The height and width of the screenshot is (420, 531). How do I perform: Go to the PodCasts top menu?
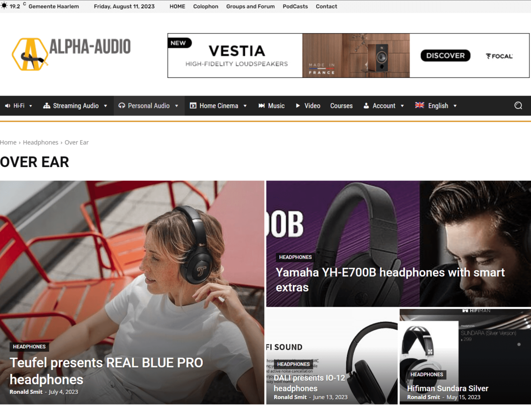295,6
